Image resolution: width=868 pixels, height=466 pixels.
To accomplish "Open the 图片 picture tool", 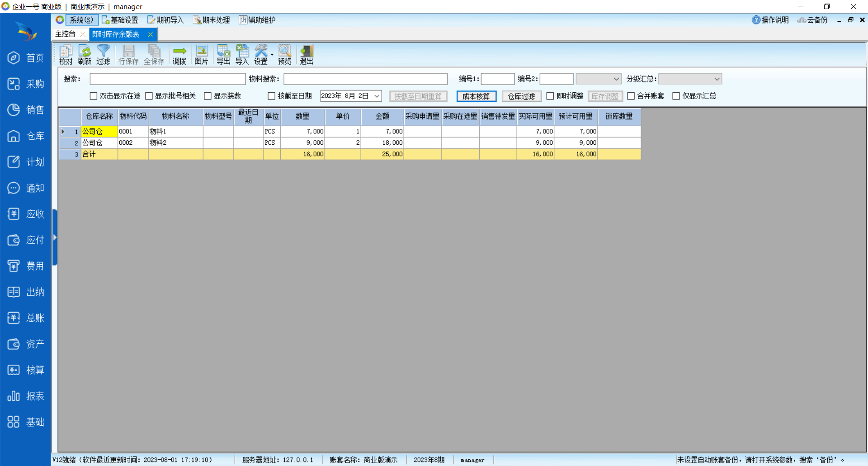I will [x=201, y=55].
